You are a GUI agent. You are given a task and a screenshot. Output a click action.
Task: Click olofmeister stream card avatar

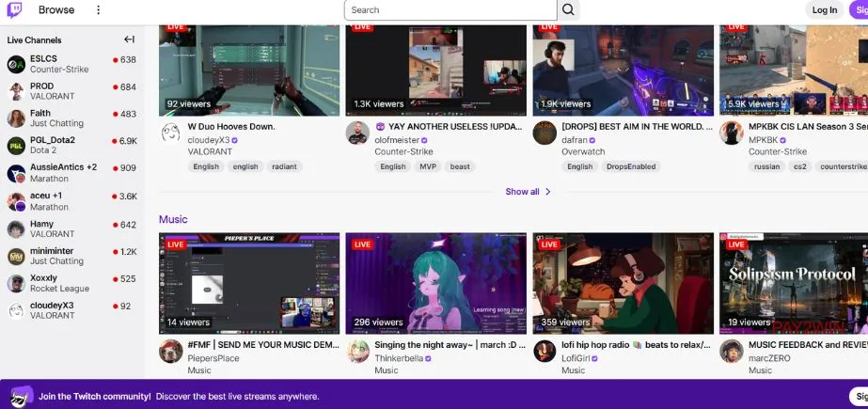pos(357,134)
